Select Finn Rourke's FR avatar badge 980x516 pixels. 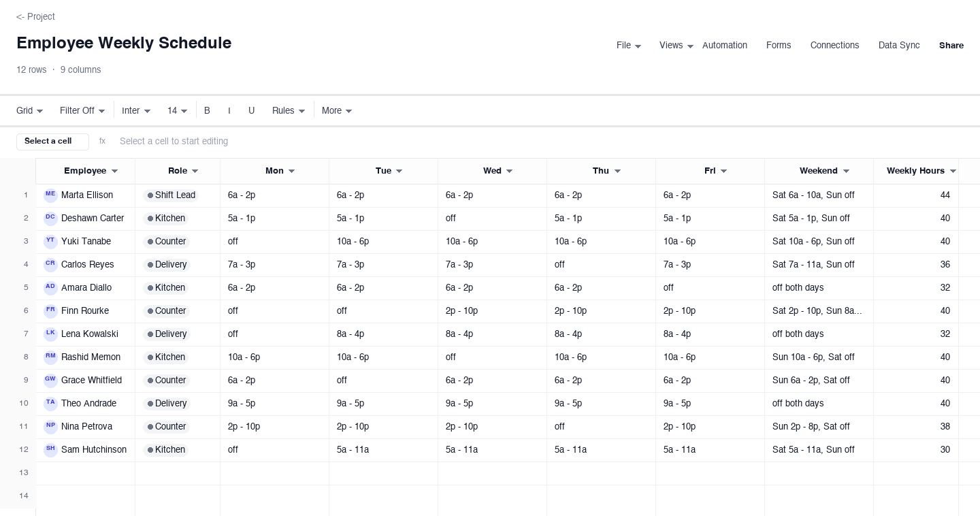tap(50, 311)
